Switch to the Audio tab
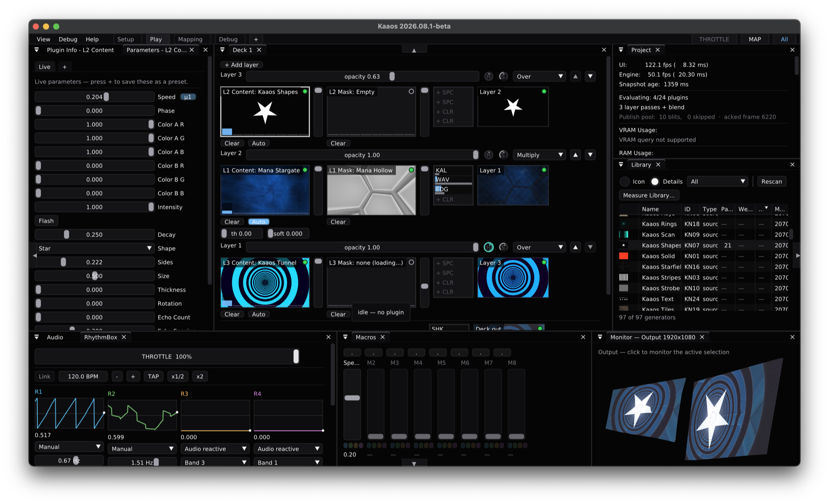The width and height of the screenshot is (829, 504). tap(55, 337)
